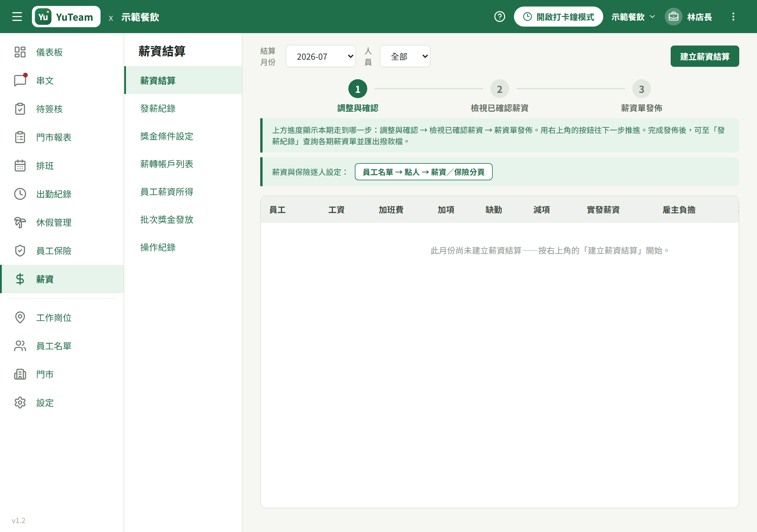Click the 缺勤 column header
The image size is (757, 532).
[494, 210]
